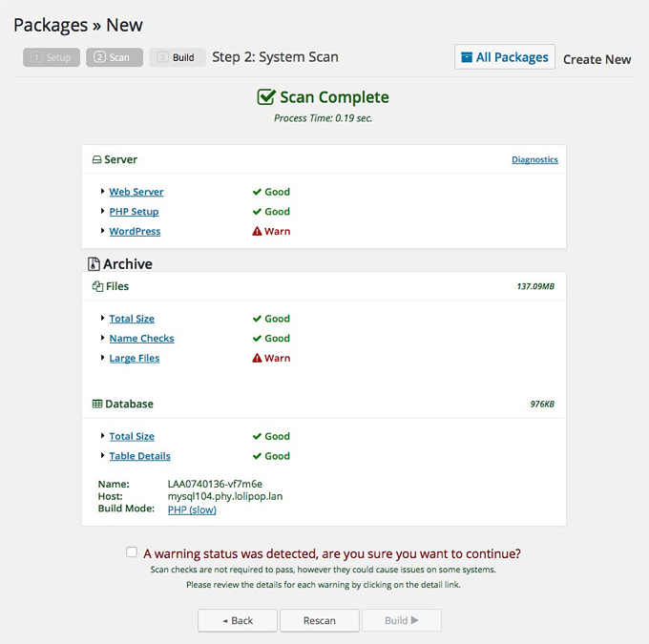The height and width of the screenshot is (644, 649).
Task: Click the Rescan button
Action: pos(320,620)
